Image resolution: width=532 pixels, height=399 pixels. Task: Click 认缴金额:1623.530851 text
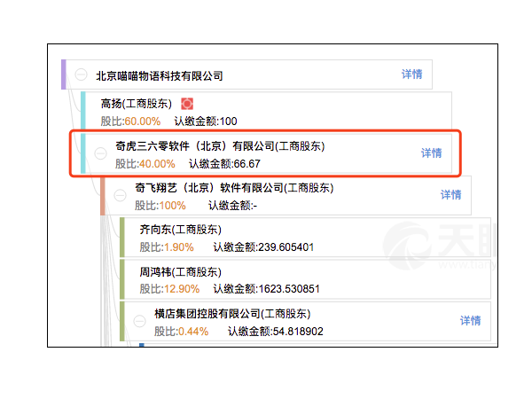point(267,289)
